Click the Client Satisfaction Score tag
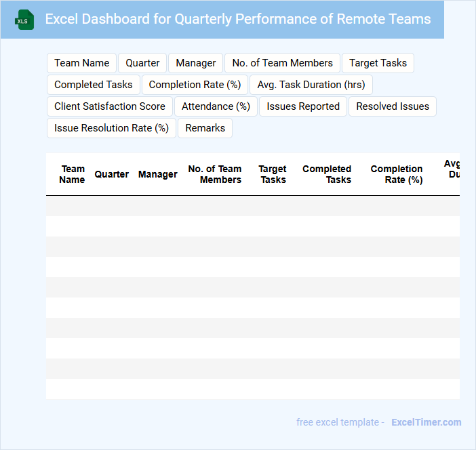The width and height of the screenshot is (476, 450). pyautogui.click(x=110, y=106)
